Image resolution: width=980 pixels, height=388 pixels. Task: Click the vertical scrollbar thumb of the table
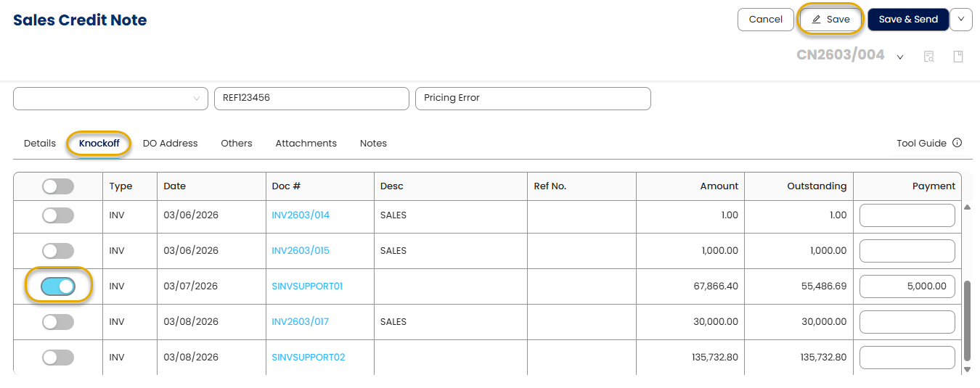966,321
